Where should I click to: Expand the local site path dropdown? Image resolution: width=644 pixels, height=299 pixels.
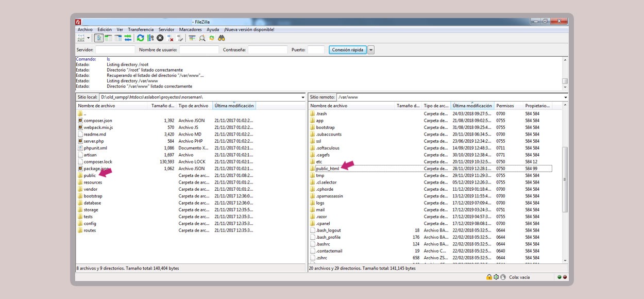point(302,97)
